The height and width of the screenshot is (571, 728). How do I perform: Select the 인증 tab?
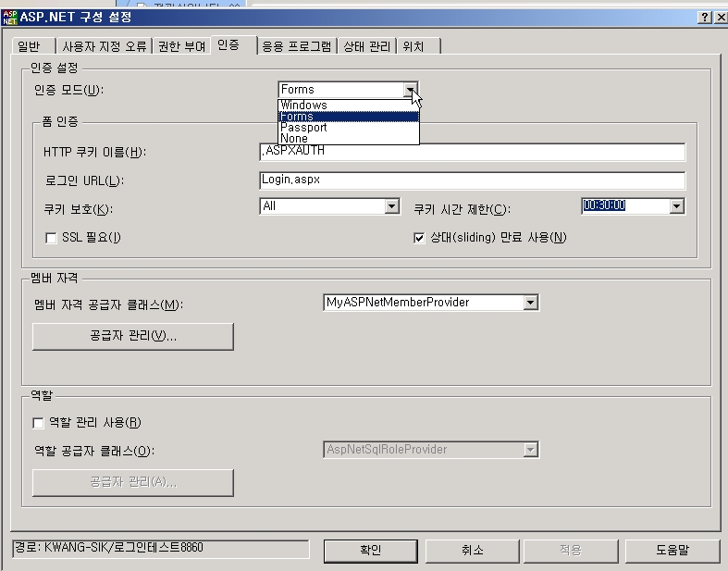point(233,45)
